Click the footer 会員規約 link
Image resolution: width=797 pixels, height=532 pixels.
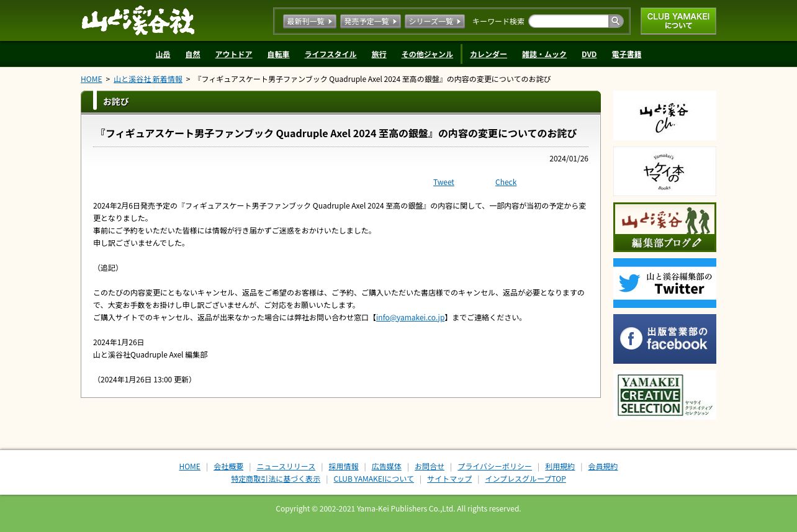[x=603, y=467]
